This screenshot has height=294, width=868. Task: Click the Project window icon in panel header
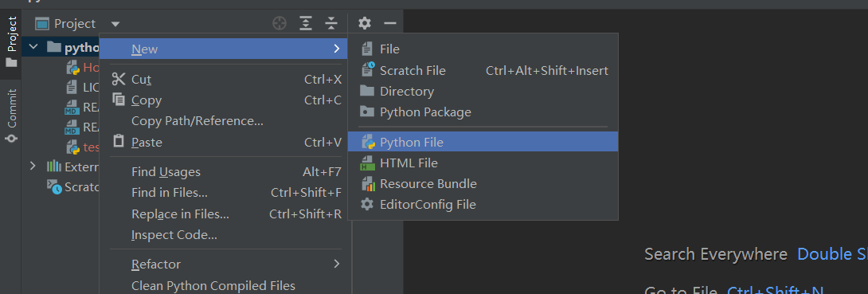pyautogui.click(x=42, y=24)
